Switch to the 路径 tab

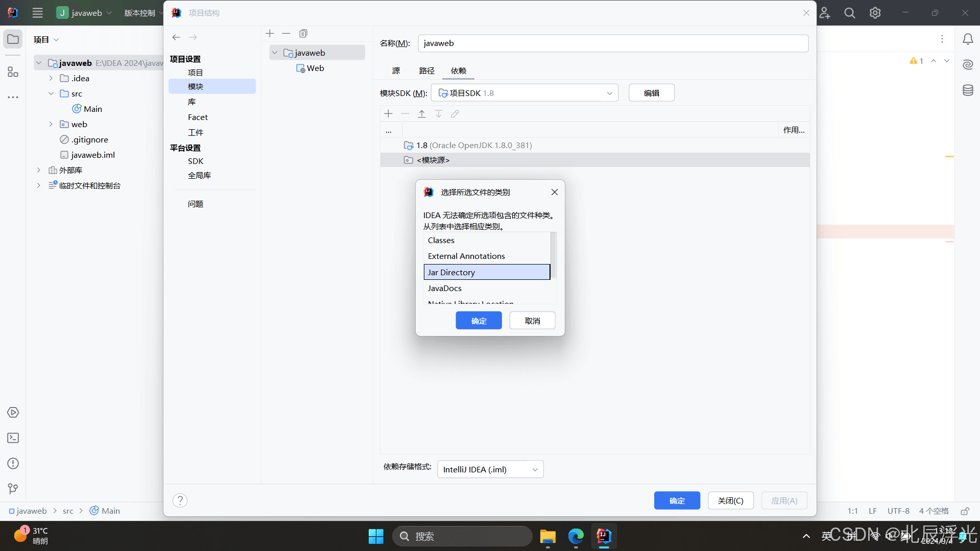click(426, 70)
